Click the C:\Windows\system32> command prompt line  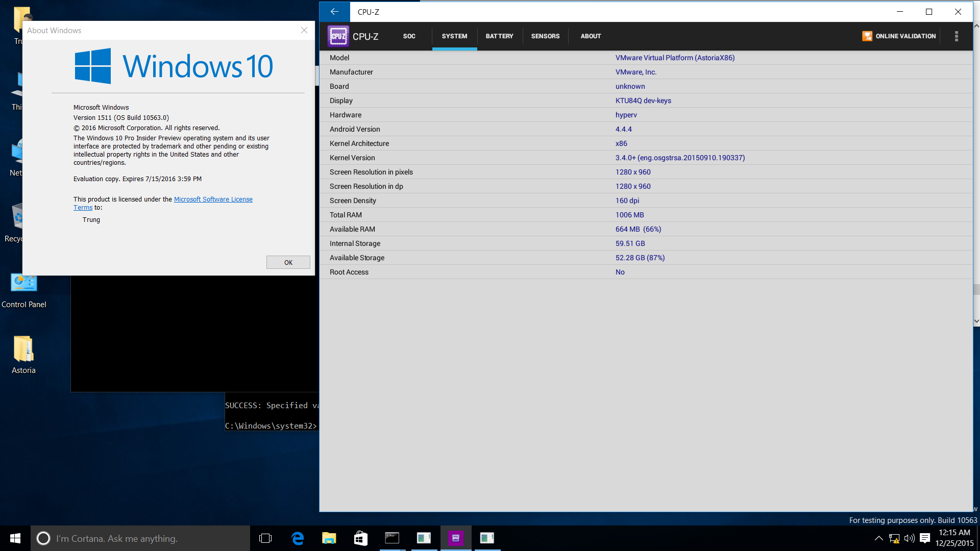[x=271, y=426]
